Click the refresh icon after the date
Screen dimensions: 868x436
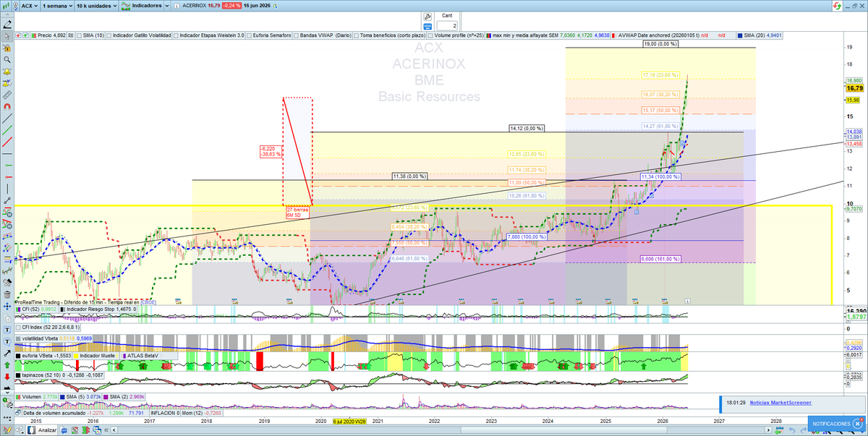pos(275,6)
